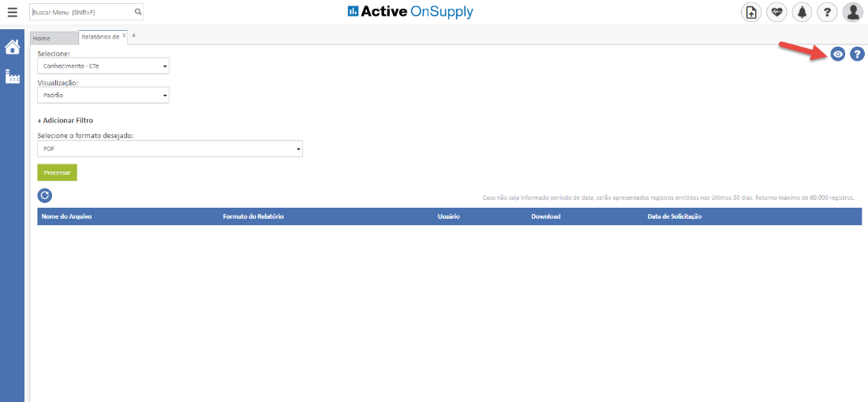
Task: Open the user profile avatar
Action: [852, 12]
